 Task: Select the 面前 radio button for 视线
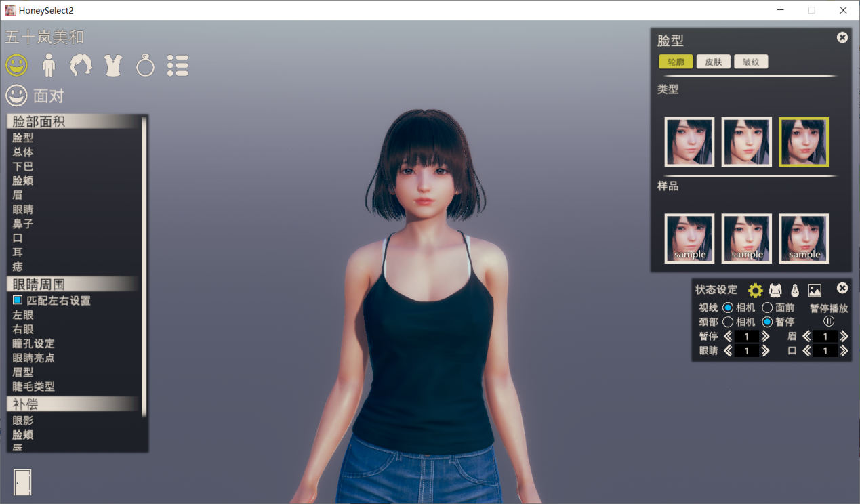point(766,307)
